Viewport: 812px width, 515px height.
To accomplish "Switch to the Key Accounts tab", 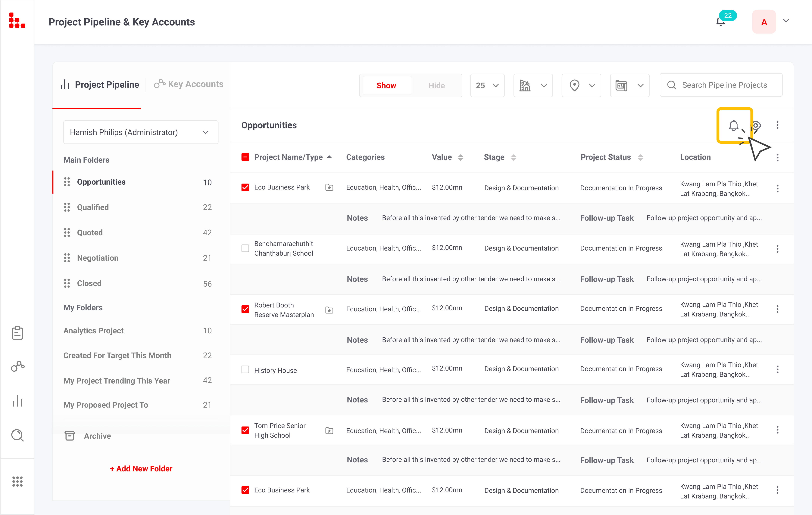I will [189, 84].
